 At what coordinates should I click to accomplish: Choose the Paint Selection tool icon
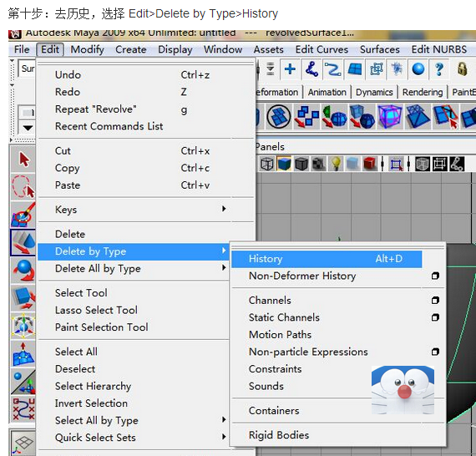[23, 215]
